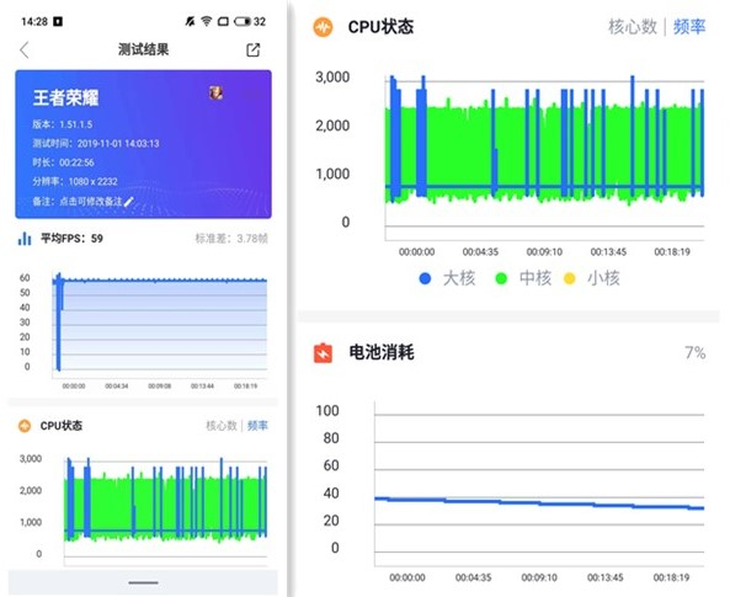The width and height of the screenshot is (730, 597).
Task: Tap the 14:28 clock in status bar
Action: point(34,21)
